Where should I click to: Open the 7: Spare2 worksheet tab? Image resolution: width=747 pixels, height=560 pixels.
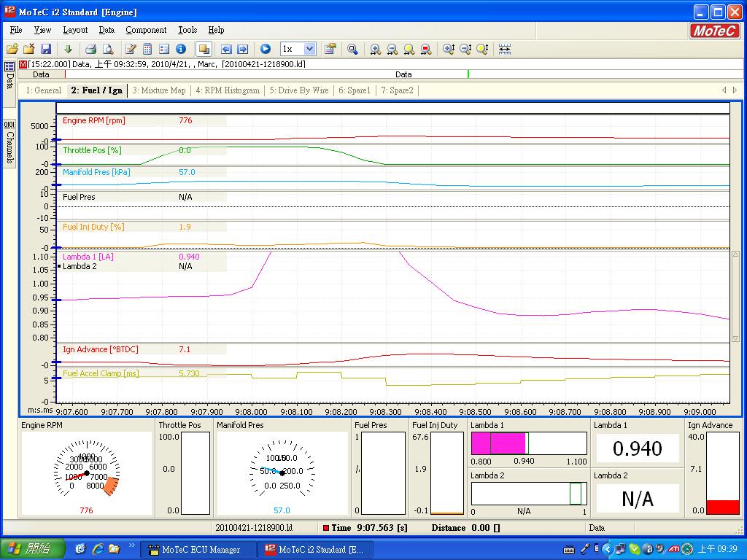point(398,90)
